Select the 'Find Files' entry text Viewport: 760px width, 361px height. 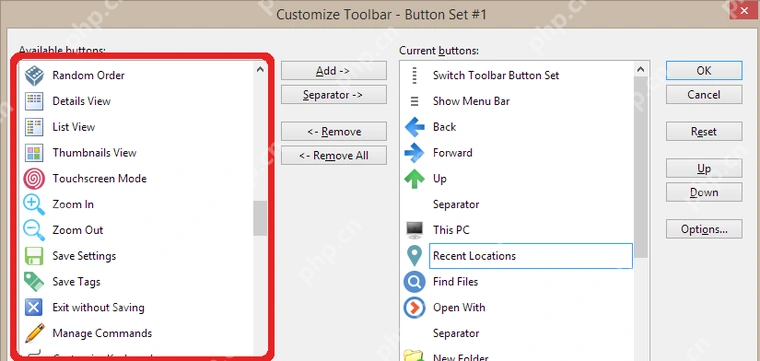pos(456,282)
